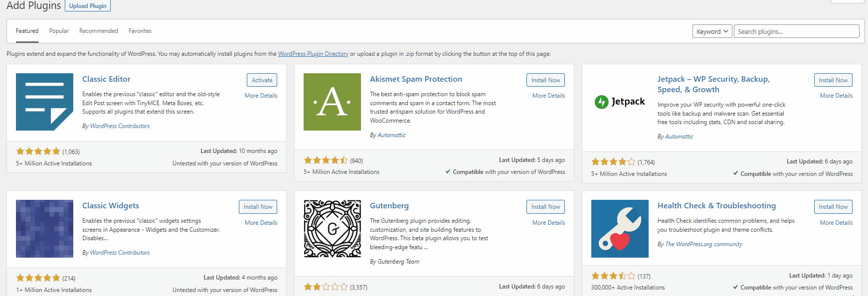View More Details for Gutenberg
This screenshot has height=296, width=868.
pos(548,223)
